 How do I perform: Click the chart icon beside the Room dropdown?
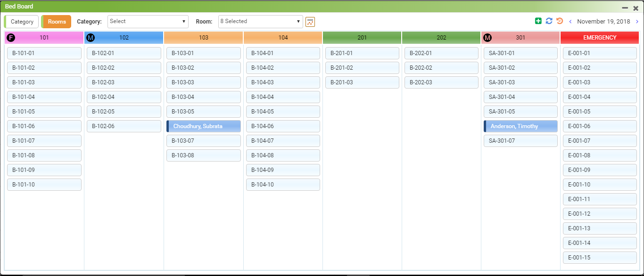click(x=310, y=22)
